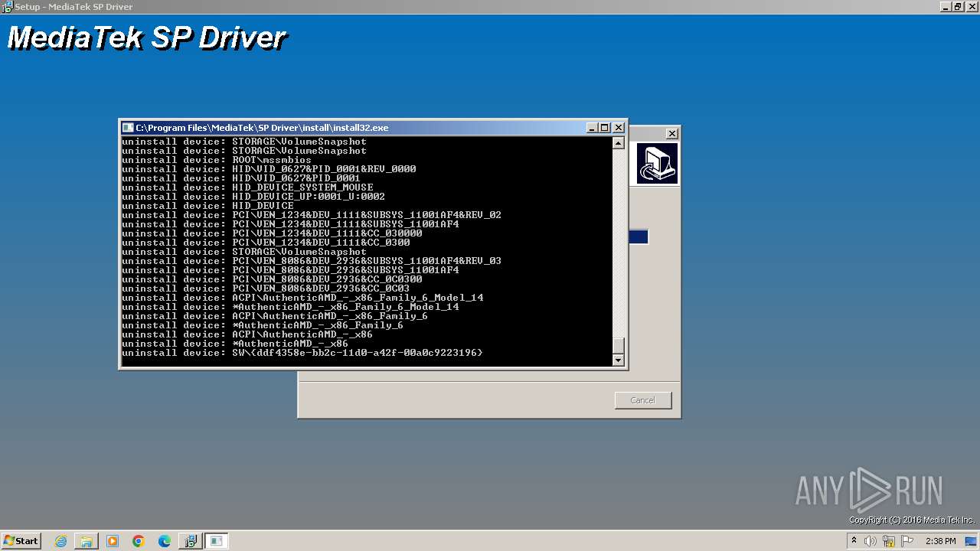Open the Windows Start menu
This screenshot has width=980, height=551.
[21, 541]
